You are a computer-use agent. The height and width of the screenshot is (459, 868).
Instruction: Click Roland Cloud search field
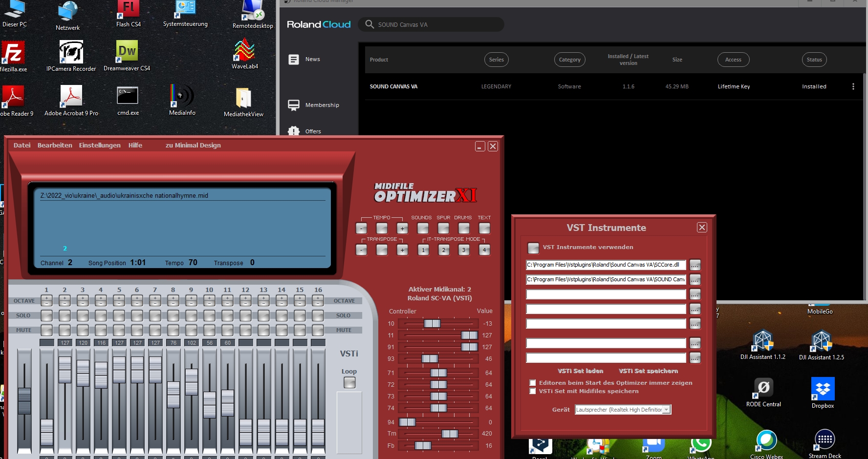click(x=431, y=24)
